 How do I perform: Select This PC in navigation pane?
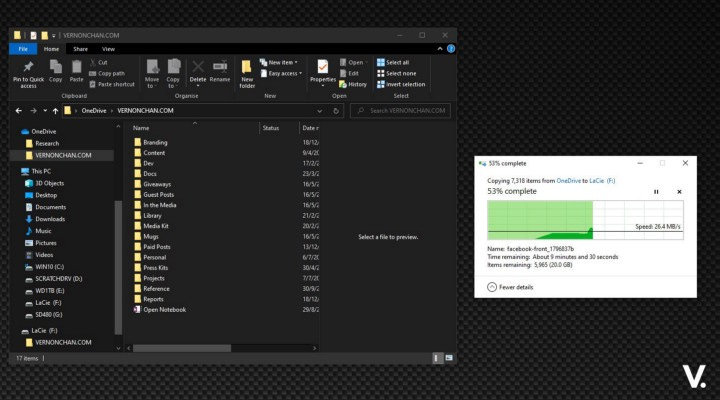41,171
